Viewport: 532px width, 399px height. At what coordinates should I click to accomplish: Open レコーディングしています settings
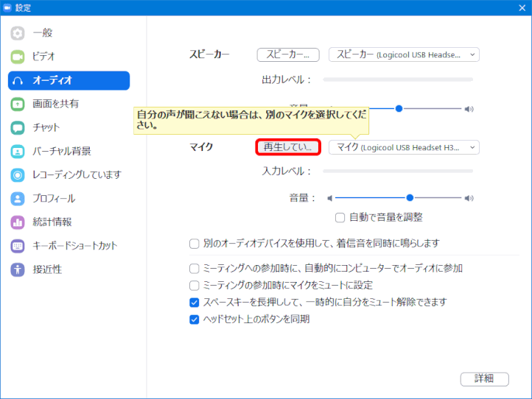click(x=69, y=175)
